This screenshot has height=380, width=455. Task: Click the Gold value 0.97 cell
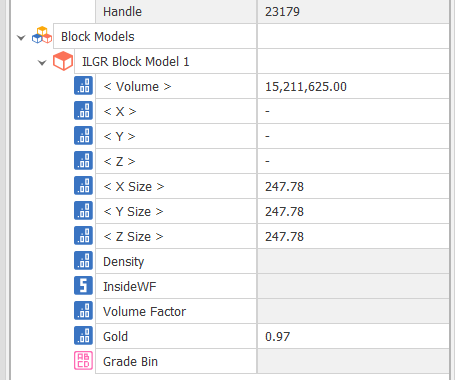pos(353,336)
